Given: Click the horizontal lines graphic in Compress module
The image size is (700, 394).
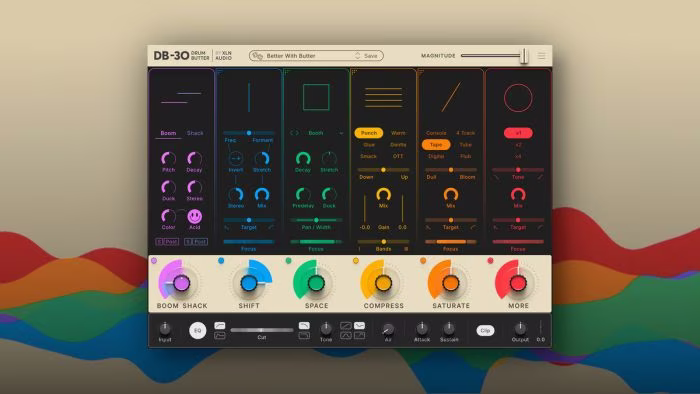Looking at the screenshot, I should [x=383, y=97].
